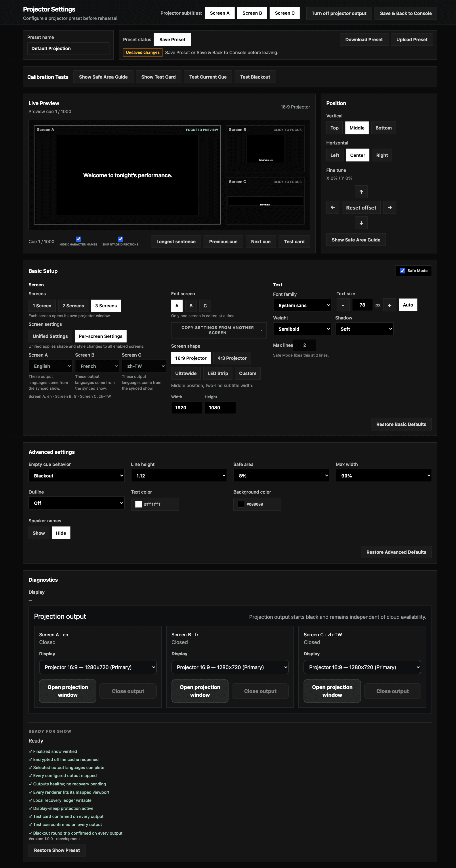Show the Test Card calibration

(x=159, y=77)
